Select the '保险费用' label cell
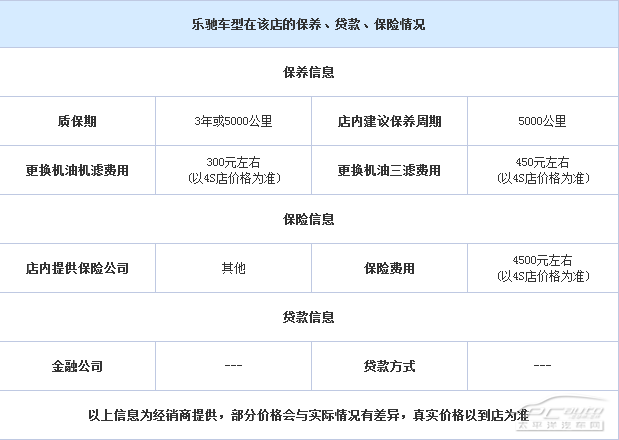Image resolution: width=619 pixels, height=440 pixels. (389, 268)
